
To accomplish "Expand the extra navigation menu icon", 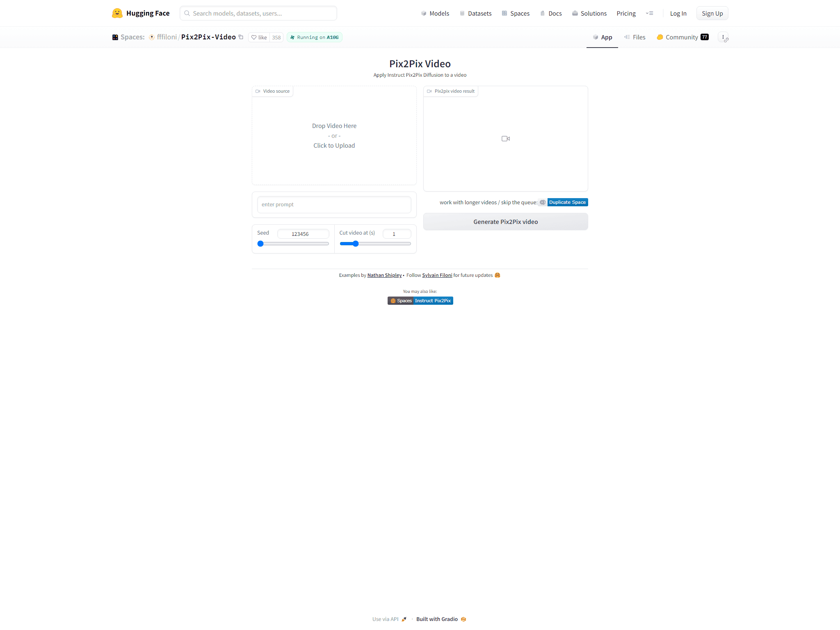I will tap(649, 14).
